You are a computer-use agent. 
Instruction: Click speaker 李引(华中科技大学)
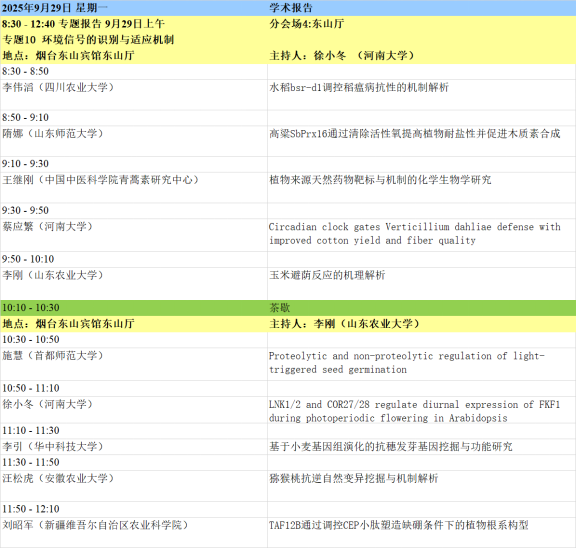click(53, 446)
